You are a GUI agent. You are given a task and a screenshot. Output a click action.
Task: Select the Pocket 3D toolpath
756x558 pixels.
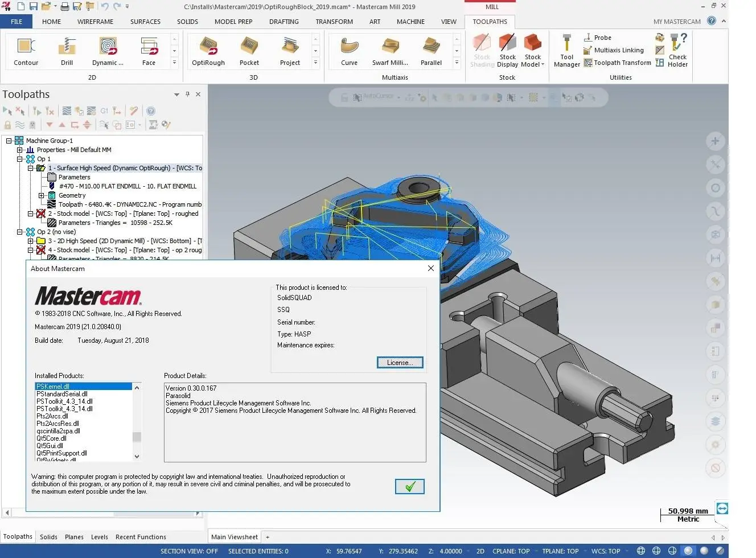click(x=249, y=51)
